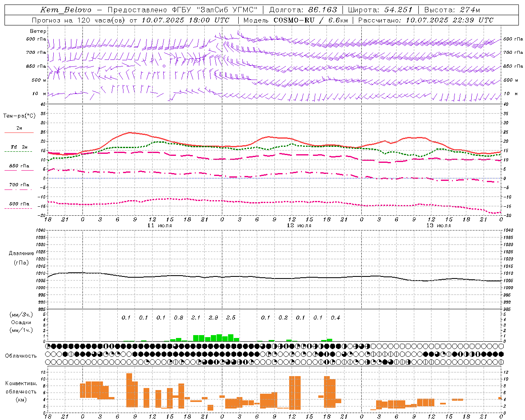This screenshot has width=525, height=420.
Task: Click the 'Ветер' wind panel label
Action: (38, 31)
